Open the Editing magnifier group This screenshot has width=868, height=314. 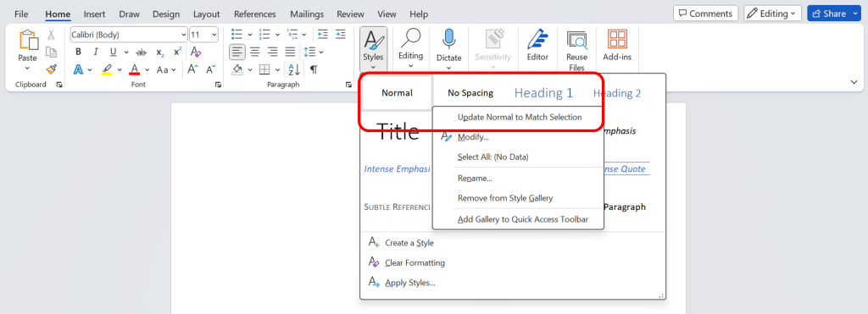pyautogui.click(x=411, y=48)
